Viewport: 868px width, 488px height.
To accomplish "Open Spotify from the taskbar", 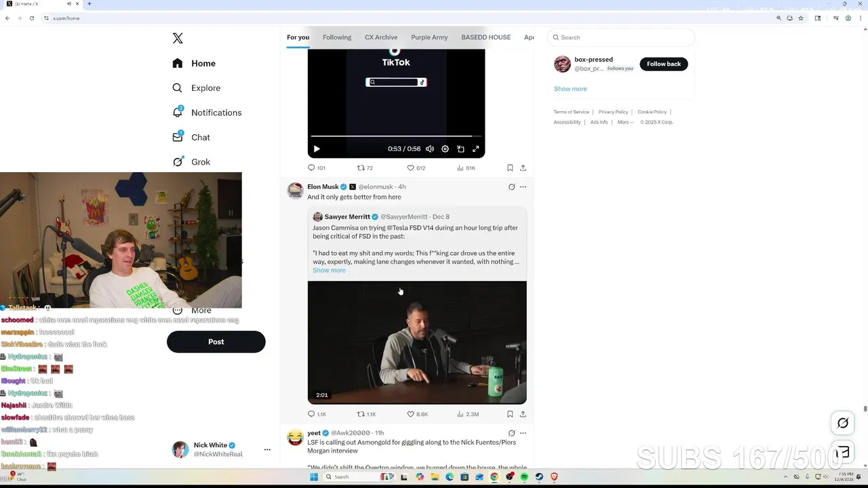I will point(524,477).
